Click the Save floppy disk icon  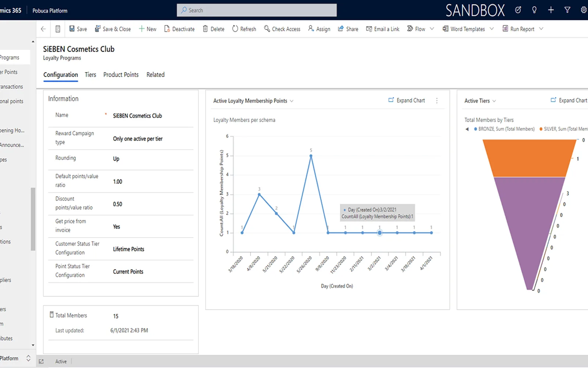(x=72, y=29)
